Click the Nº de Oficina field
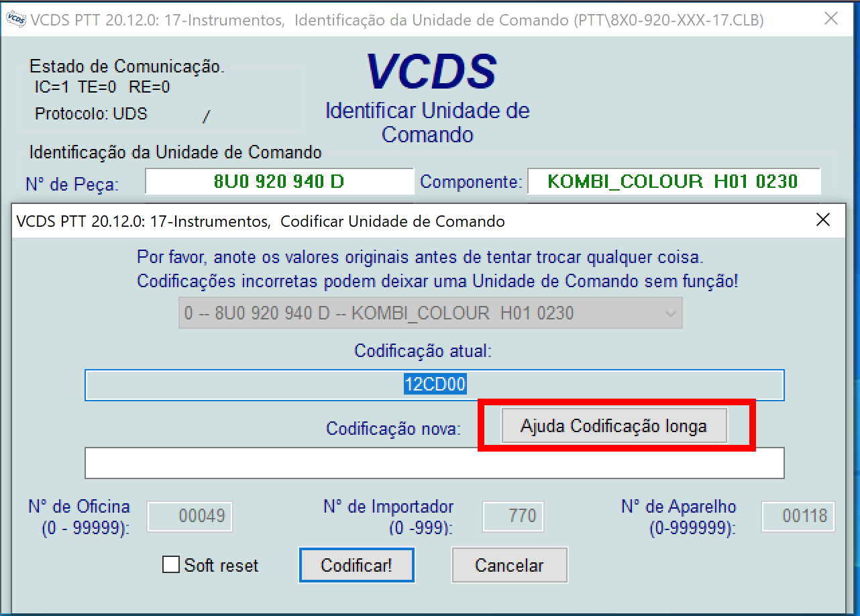860x616 pixels. pos(190,516)
